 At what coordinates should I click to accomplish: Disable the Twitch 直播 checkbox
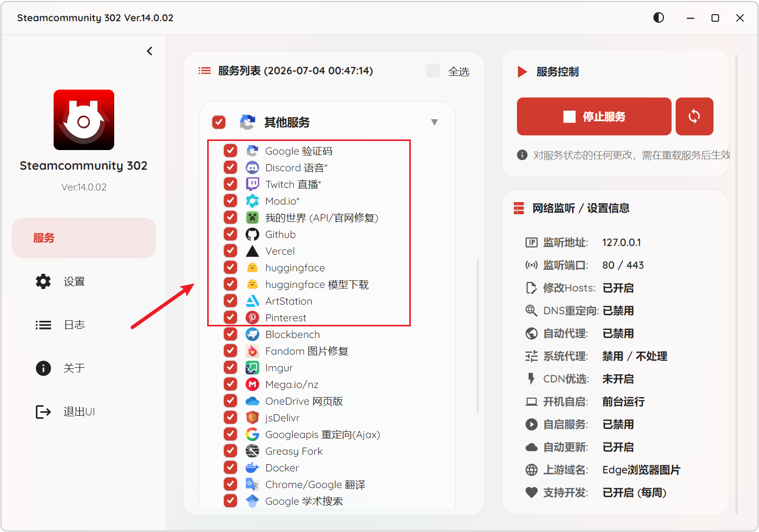pyautogui.click(x=230, y=184)
